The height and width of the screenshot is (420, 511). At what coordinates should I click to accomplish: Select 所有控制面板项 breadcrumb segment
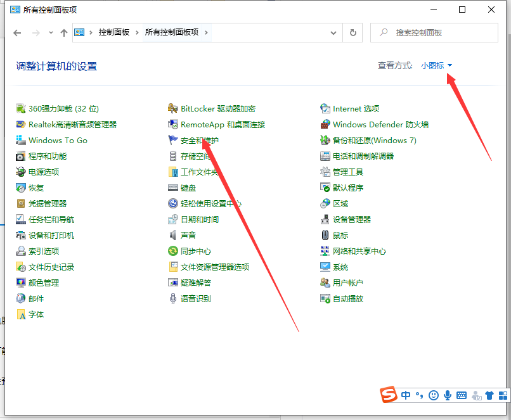coord(171,32)
